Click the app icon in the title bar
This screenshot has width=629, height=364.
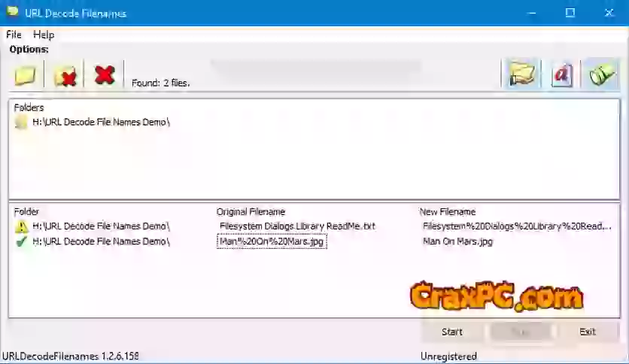point(12,13)
